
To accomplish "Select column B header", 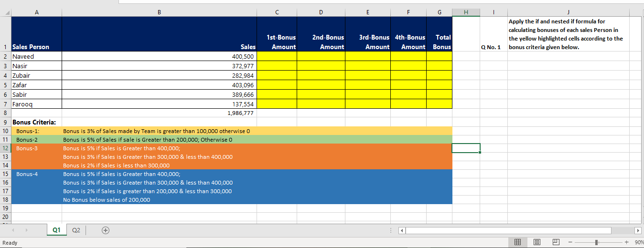I will tap(159, 12).
